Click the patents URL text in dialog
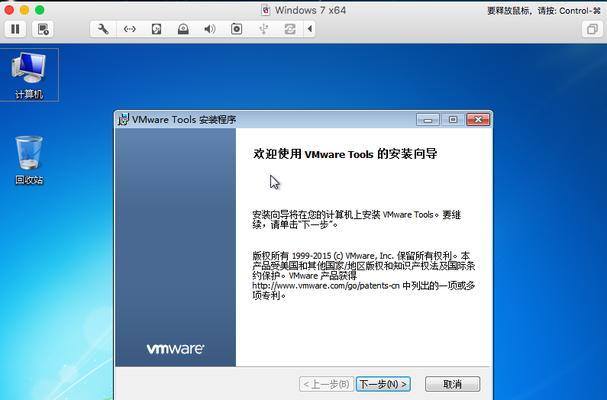 326,286
